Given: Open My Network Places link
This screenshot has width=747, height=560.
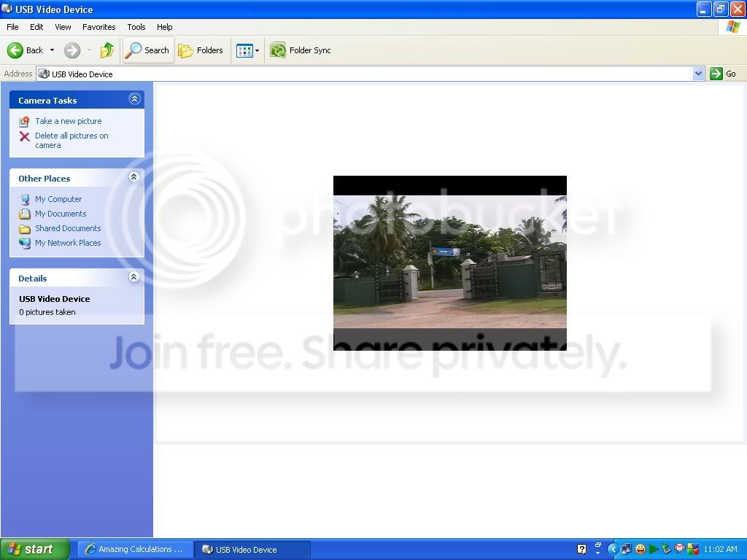Looking at the screenshot, I should (x=68, y=243).
